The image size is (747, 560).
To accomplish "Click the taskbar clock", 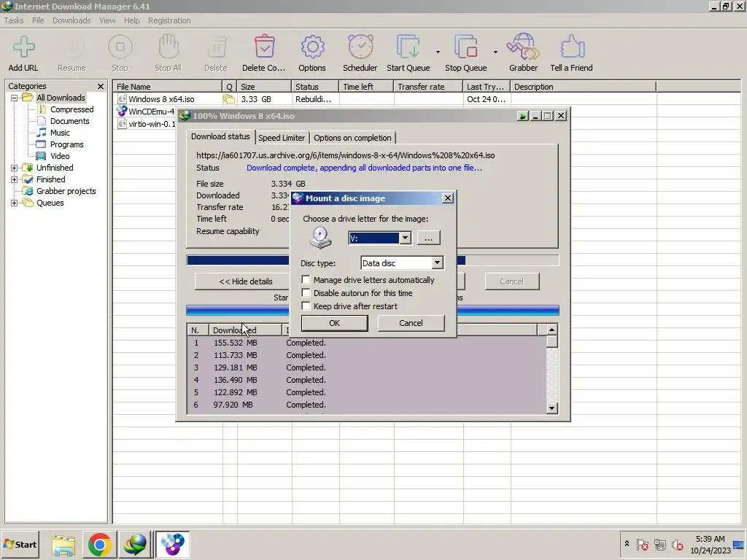I will coord(710,545).
